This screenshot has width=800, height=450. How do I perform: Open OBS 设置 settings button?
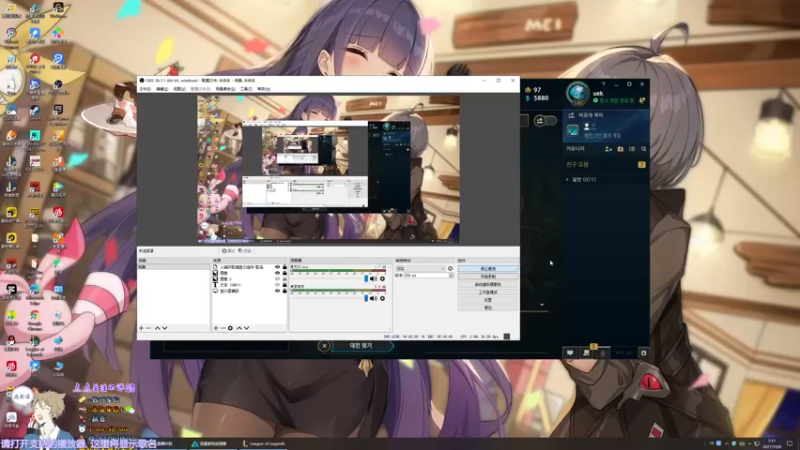point(488,300)
